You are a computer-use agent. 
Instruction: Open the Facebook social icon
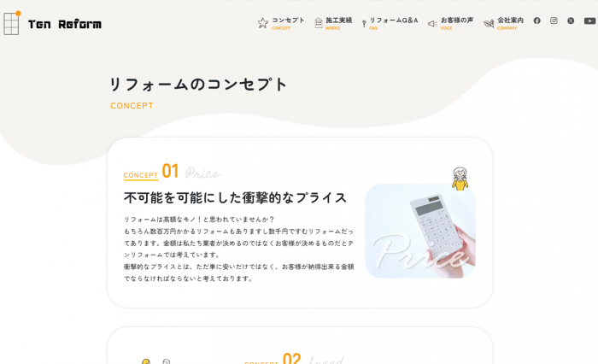[x=537, y=21]
